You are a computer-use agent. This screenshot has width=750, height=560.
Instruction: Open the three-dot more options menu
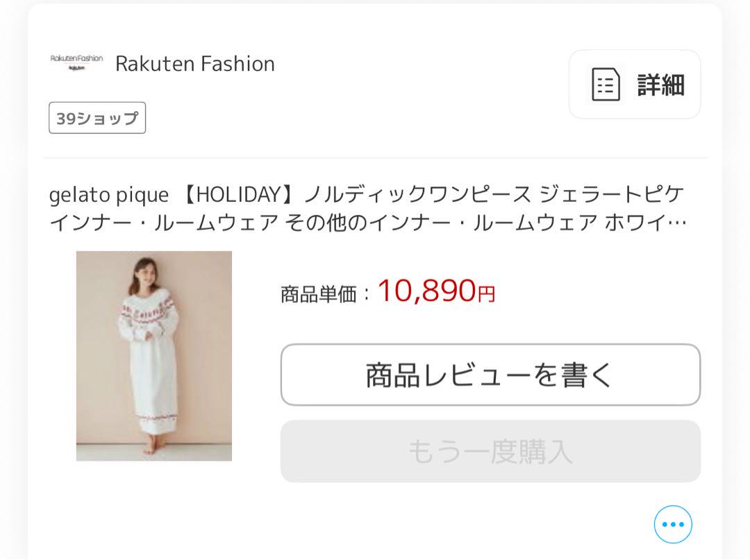tap(672, 524)
